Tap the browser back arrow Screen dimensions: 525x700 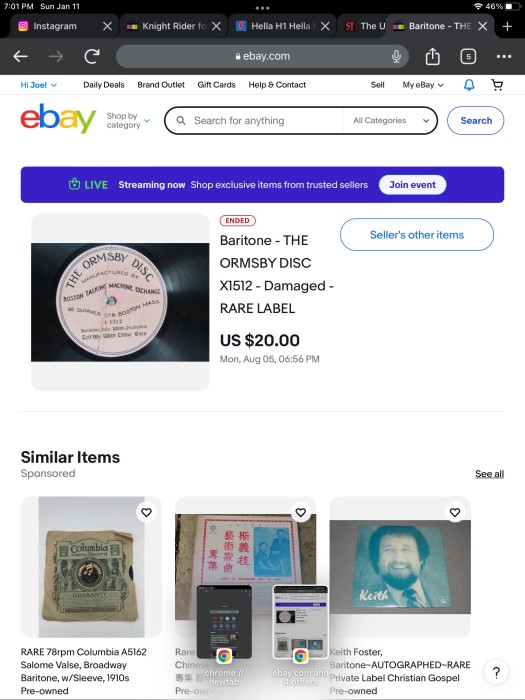tap(21, 56)
